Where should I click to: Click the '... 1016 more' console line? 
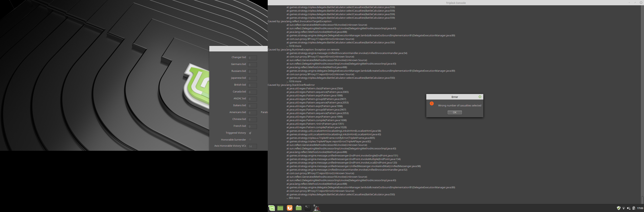(294, 81)
